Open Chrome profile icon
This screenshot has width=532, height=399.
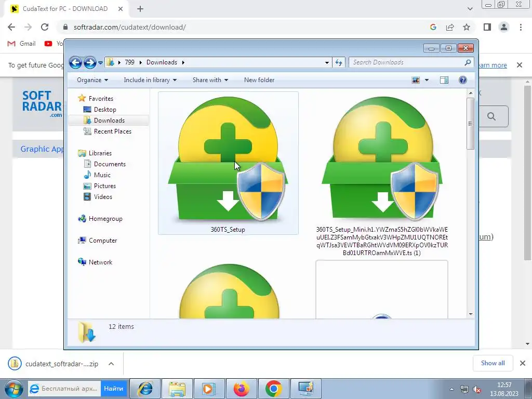coord(504,27)
